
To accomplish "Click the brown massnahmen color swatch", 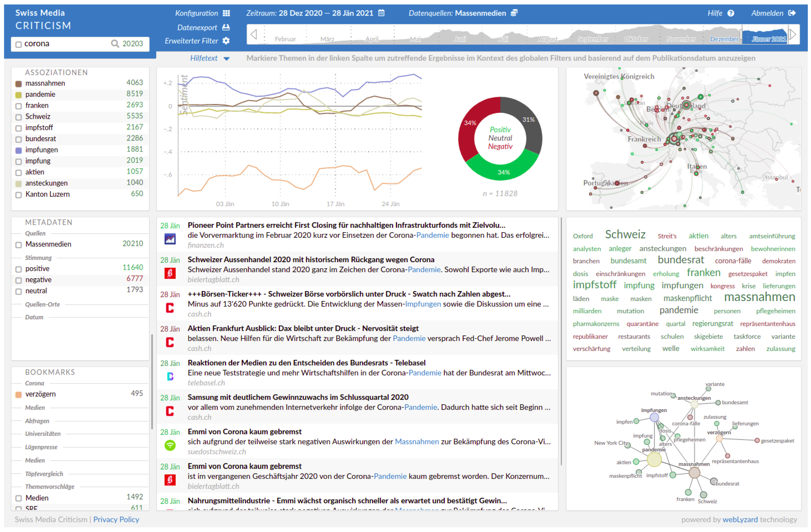I will coord(19,84).
